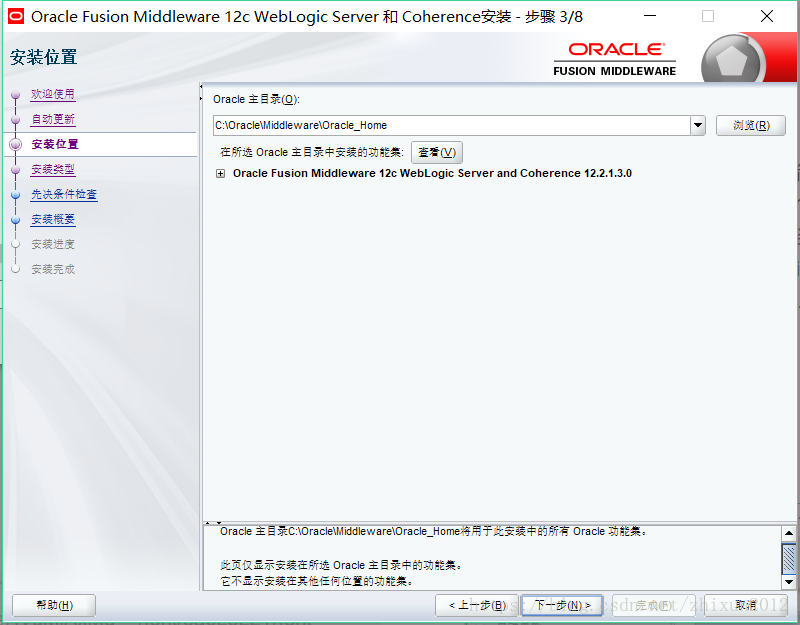The image size is (800, 625).
Task: Click the Oracle home path input field
Action: click(x=452, y=125)
